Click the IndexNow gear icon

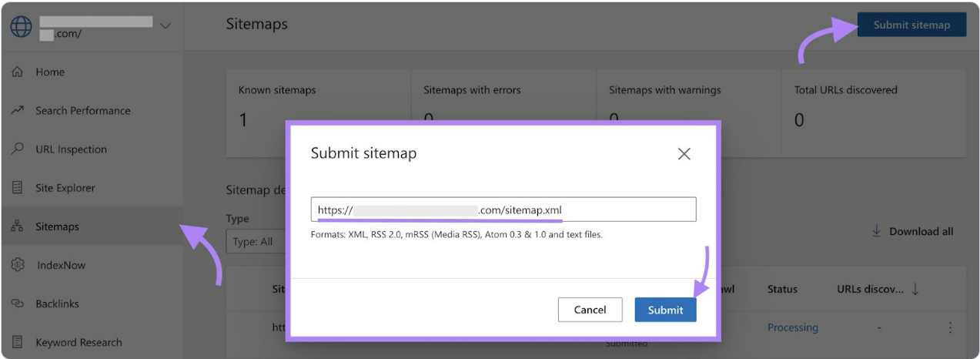(x=17, y=265)
